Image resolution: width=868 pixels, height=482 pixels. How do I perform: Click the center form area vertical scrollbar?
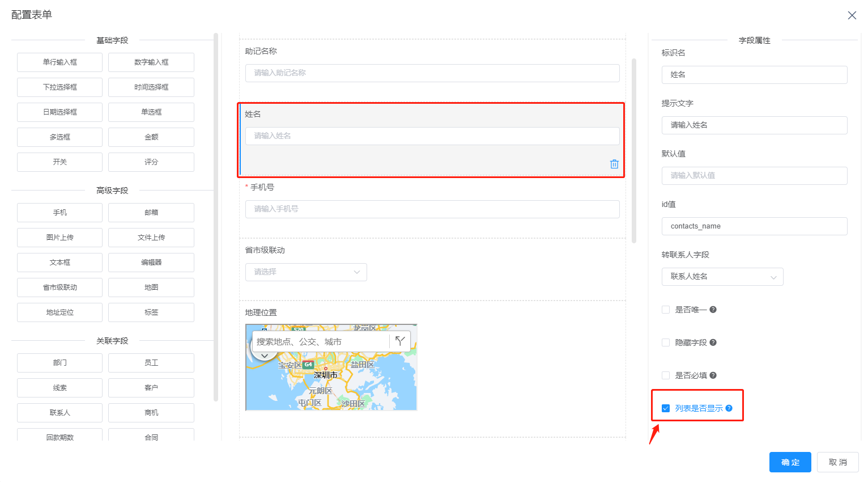(x=634, y=150)
